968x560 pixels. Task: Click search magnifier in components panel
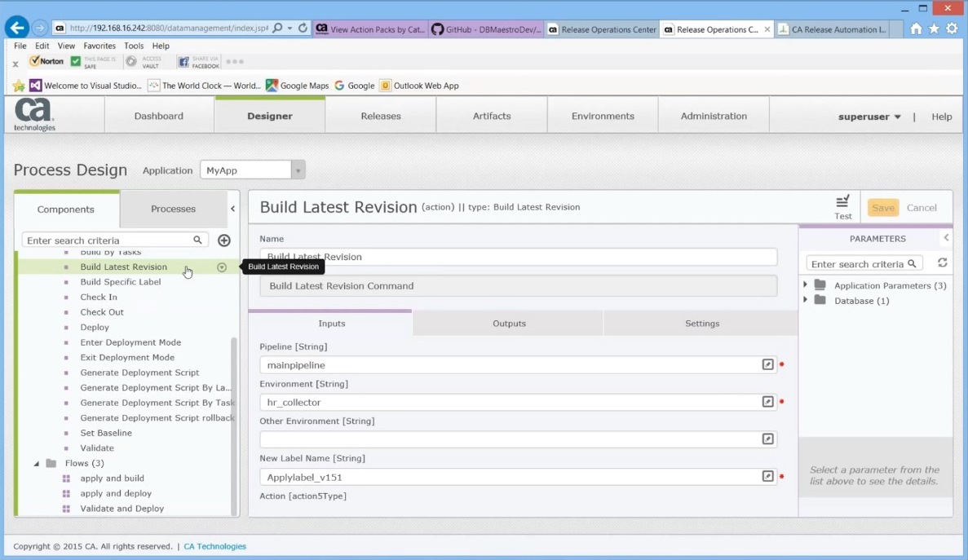coord(197,240)
